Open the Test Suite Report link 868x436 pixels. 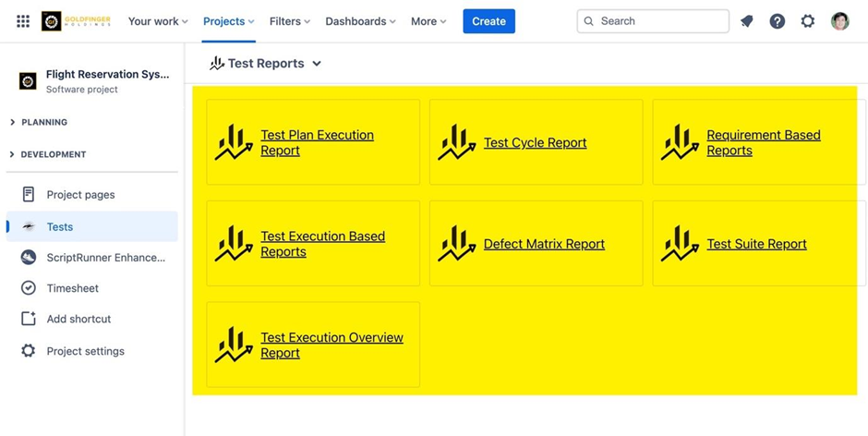[756, 244]
